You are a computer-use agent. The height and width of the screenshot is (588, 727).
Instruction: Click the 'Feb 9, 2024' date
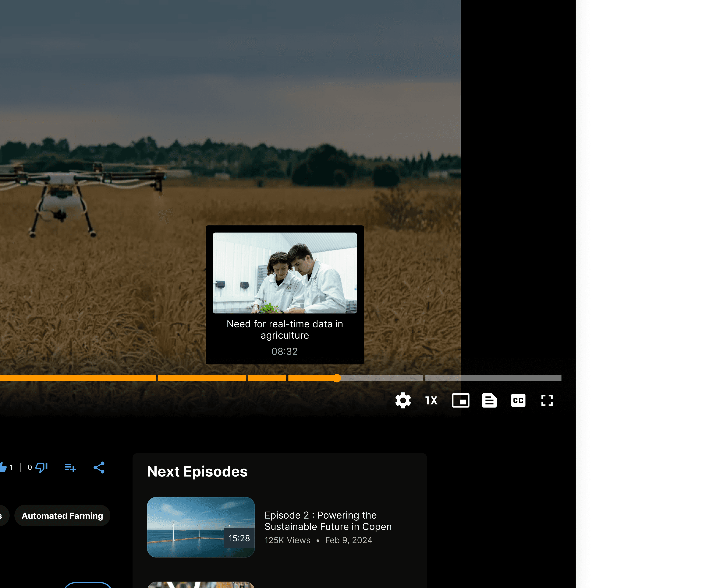(x=349, y=540)
